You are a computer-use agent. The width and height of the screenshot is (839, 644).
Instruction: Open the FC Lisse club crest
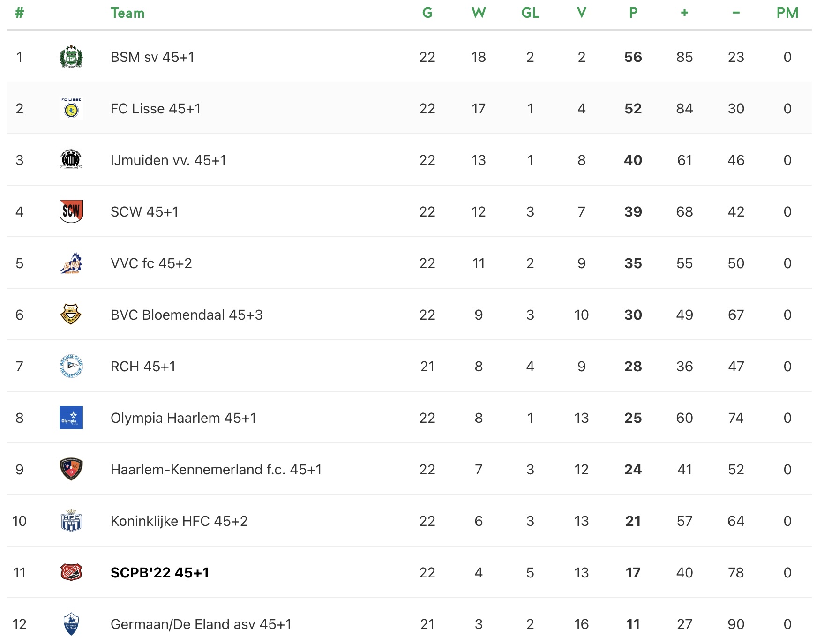click(71, 108)
